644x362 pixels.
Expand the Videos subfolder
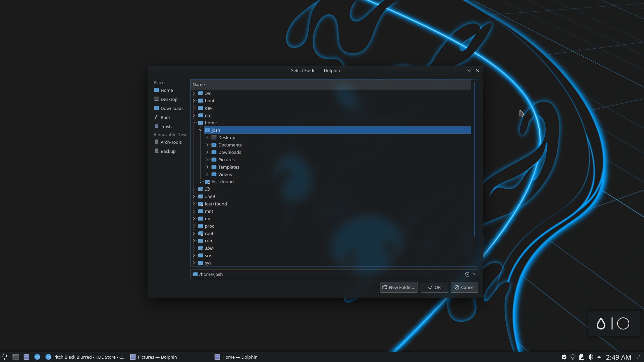(x=207, y=174)
